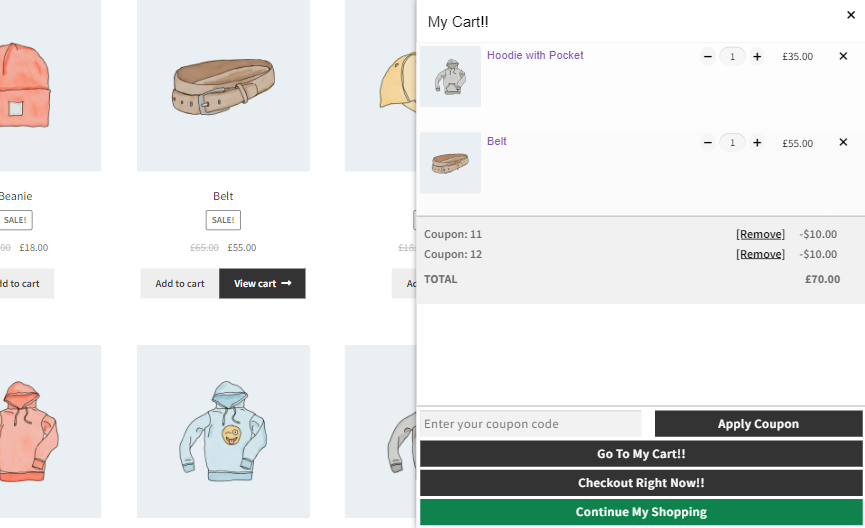Decrease Belt quantity with minus icon

[x=708, y=143]
